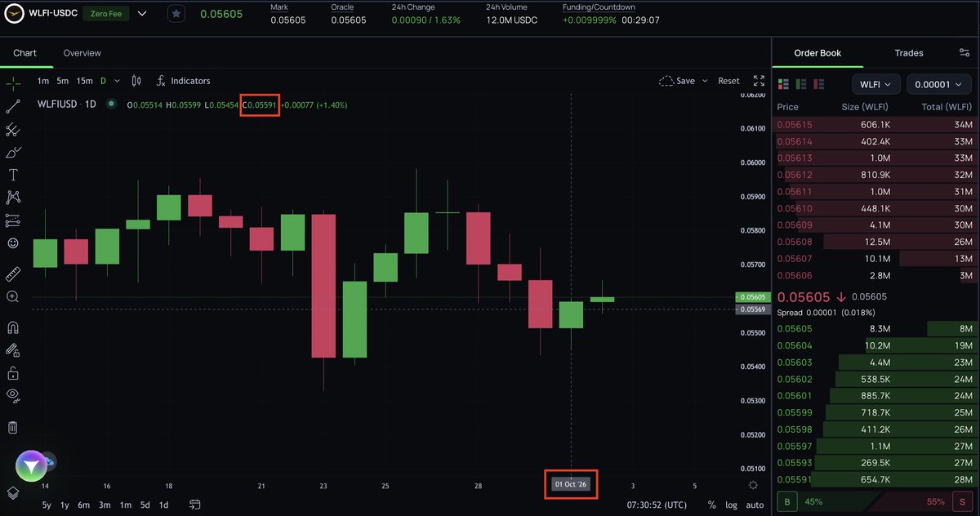980x516 pixels.
Task: Set date range to 5d
Action: point(145,505)
